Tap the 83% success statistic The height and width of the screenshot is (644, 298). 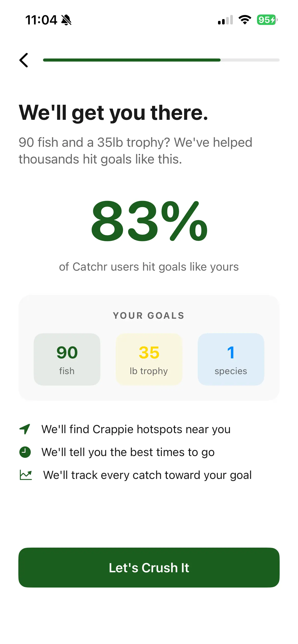click(149, 221)
